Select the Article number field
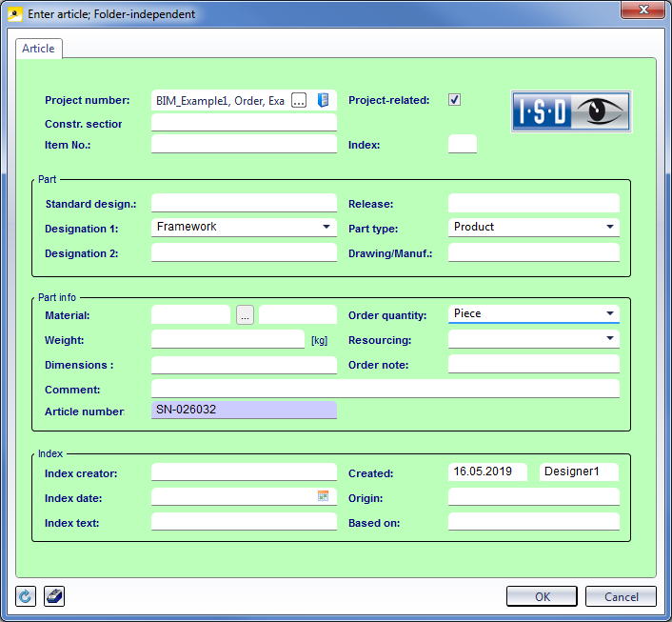 244,411
